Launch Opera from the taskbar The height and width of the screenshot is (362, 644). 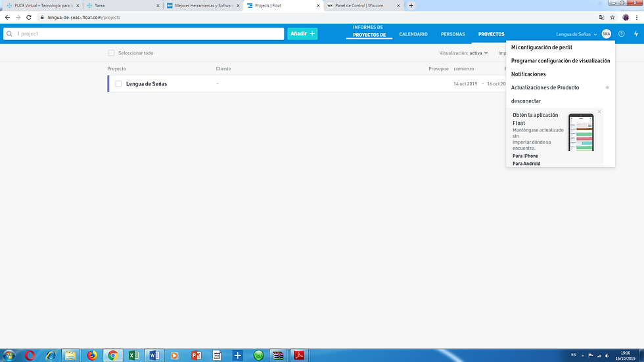click(x=30, y=355)
